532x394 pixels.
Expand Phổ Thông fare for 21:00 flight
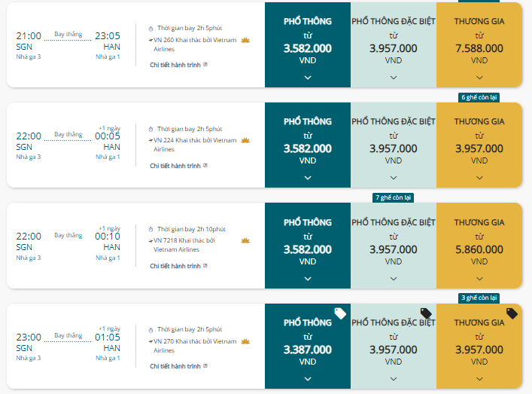[308, 77]
